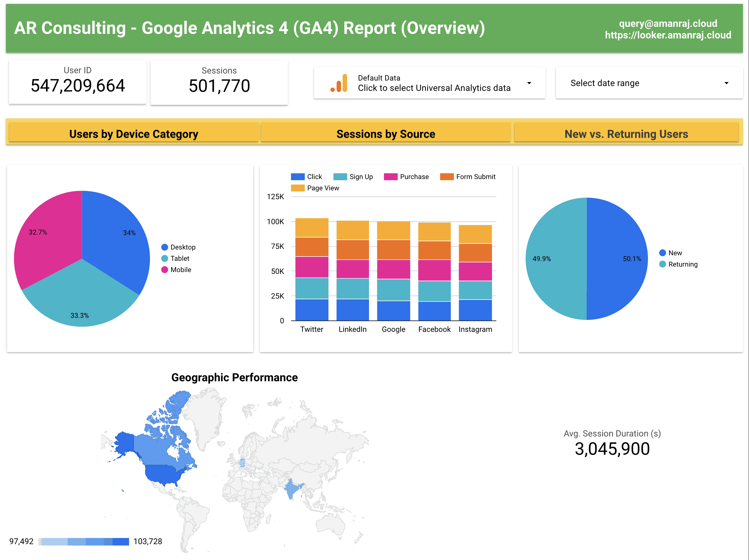
Task: Click the Sessions by Source header
Action: [386, 133]
